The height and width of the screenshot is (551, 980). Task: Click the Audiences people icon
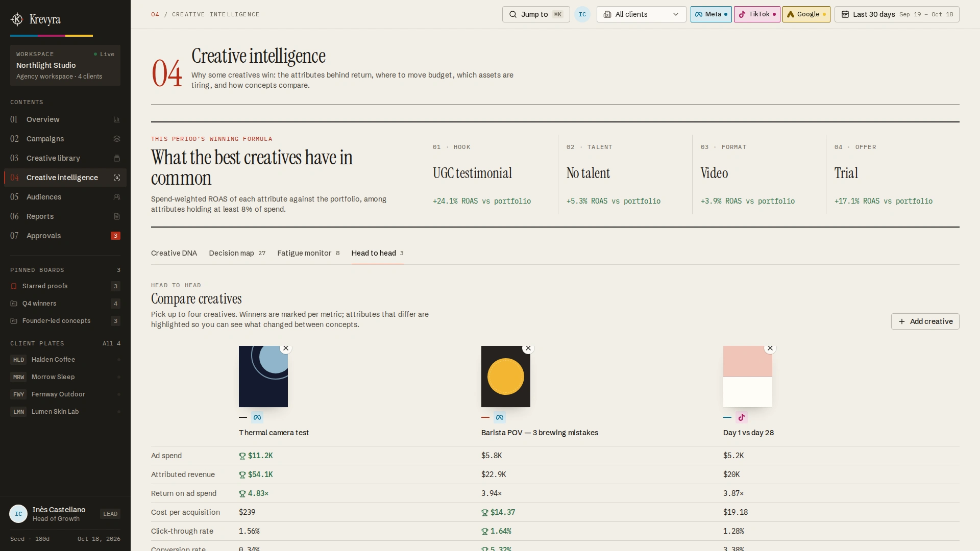[117, 197]
